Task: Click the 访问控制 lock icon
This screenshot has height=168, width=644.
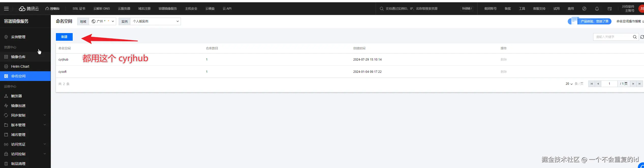Action: [x=6, y=154]
